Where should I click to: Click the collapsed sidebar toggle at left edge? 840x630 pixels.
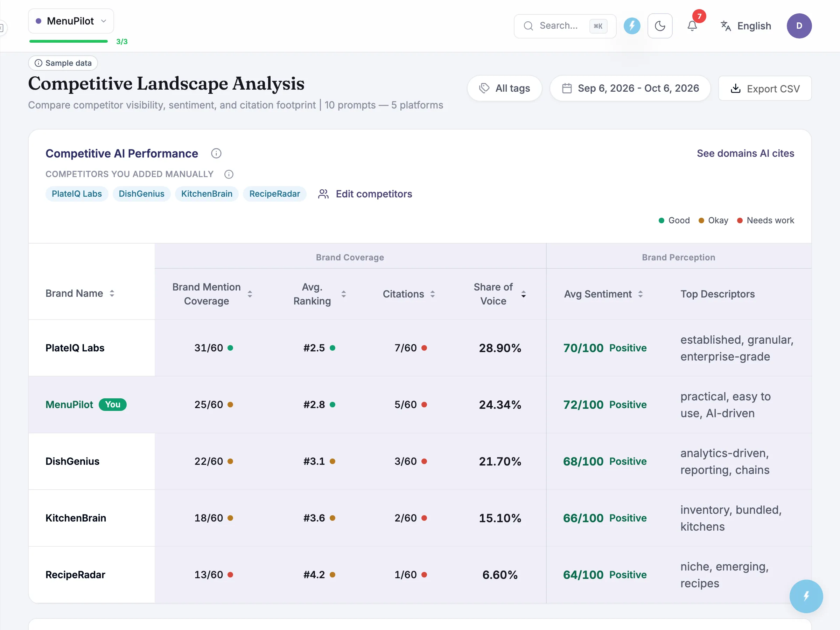(x=2, y=28)
